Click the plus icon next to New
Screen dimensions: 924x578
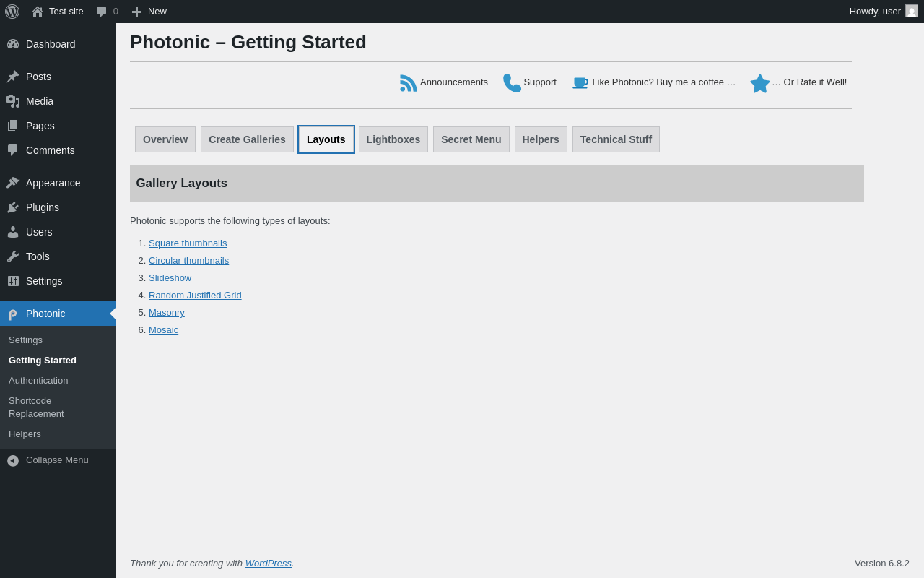click(136, 12)
